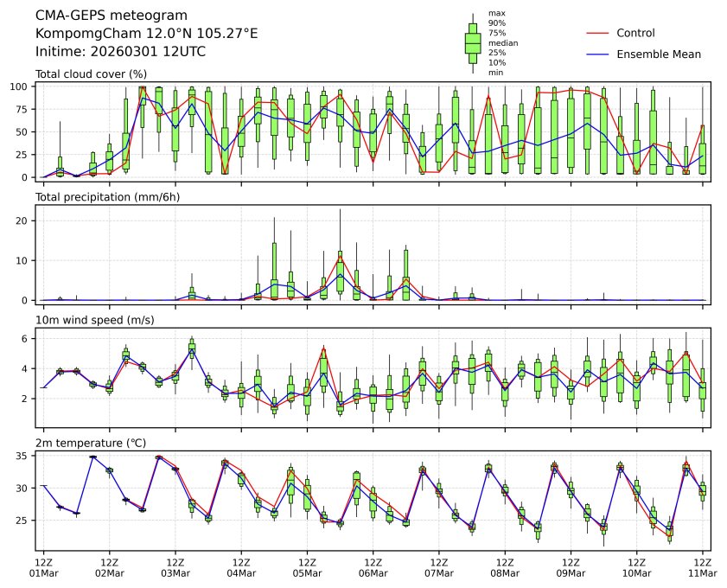Screen dimensions: 727x588
Task: Click the KompomgCham location coordinates text
Action: (x=146, y=34)
